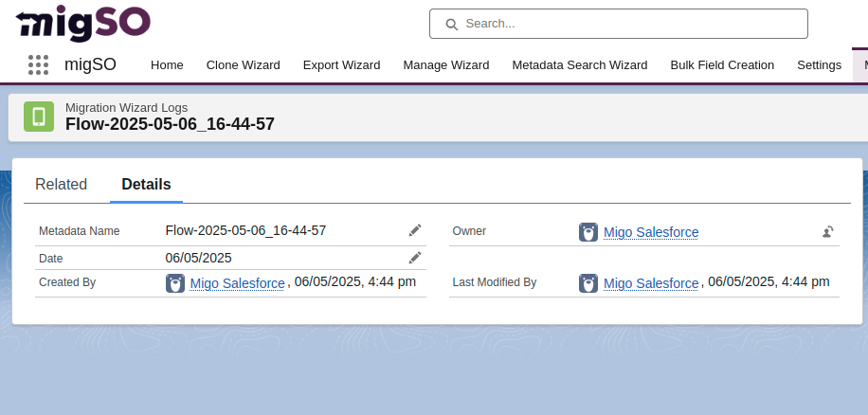Open the App Launcher grid icon
Screen dimensions: 868x415
[38, 64]
